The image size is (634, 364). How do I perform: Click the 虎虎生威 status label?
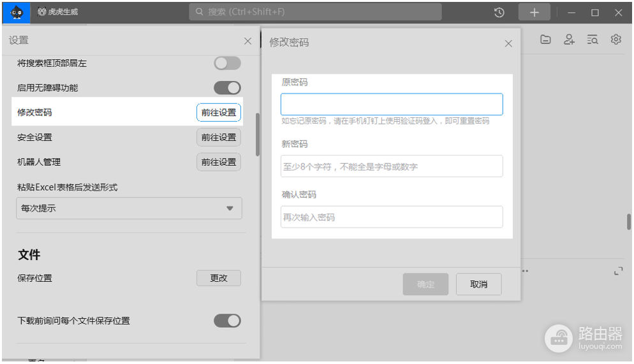point(58,12)
